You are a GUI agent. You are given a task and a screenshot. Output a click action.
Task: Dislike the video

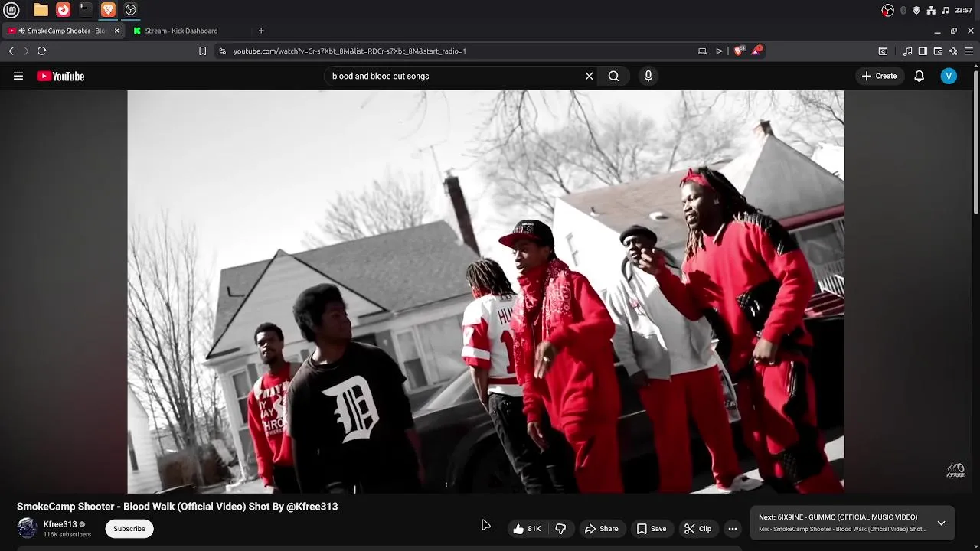pyautogui.click(x=560, y=529)
